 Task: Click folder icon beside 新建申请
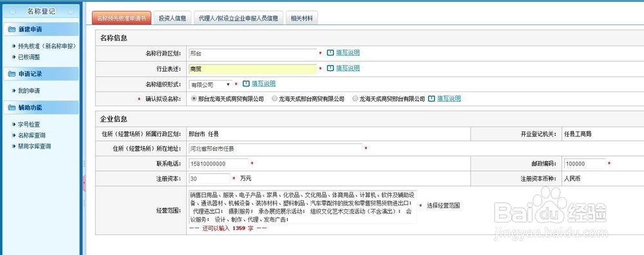coord(12,30)
